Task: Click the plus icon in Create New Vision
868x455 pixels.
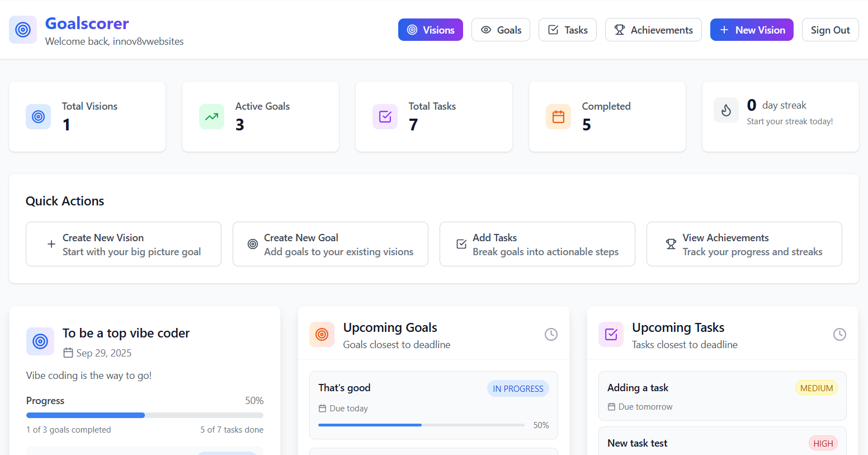Action: [51, 244]
